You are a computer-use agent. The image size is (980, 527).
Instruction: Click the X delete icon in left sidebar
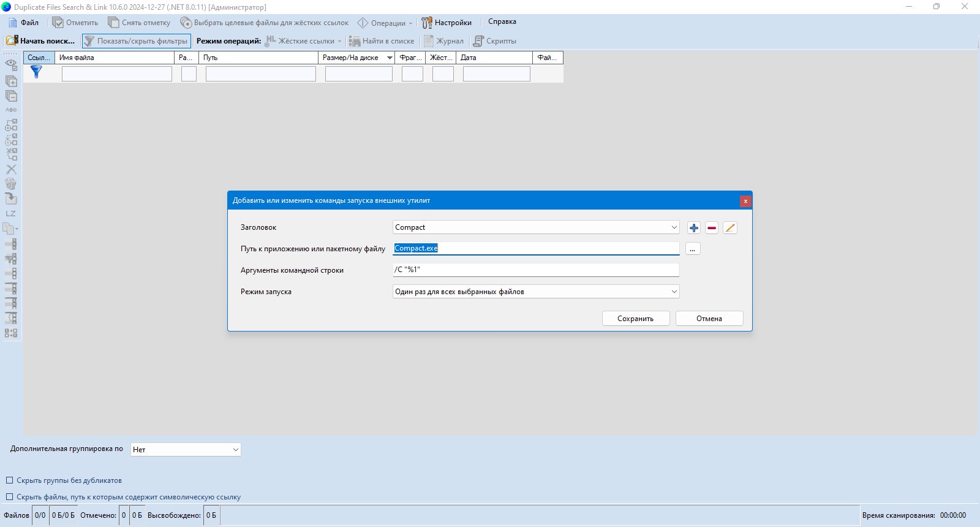[x=11, y=169]
